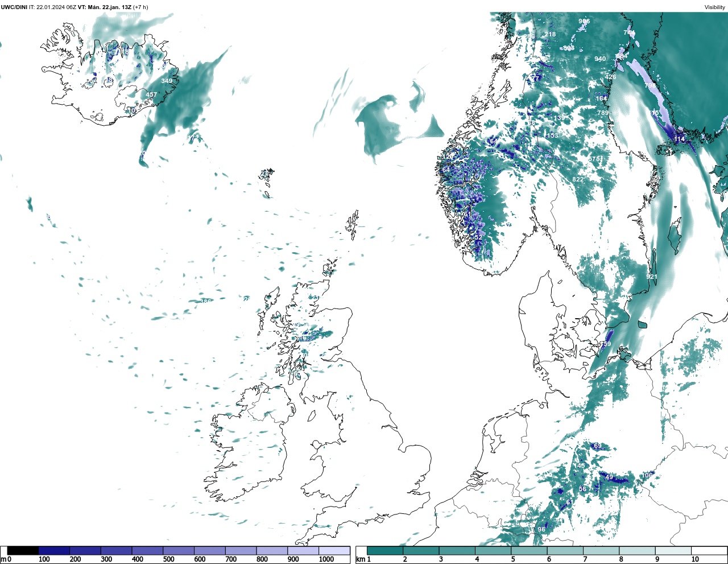Viewport: 728px width, 564px height.
Task: Click the 900–1000 m legend swatch
Action: 303,550
